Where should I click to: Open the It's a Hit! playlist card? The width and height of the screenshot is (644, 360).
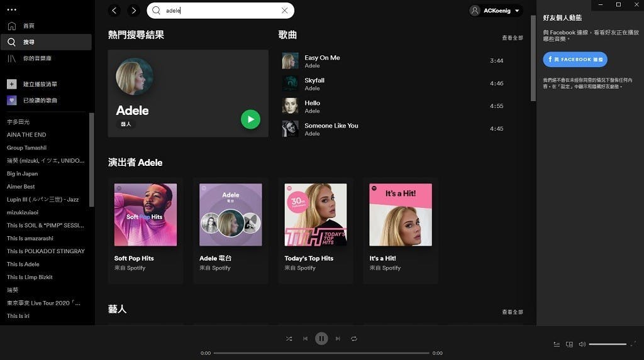(401, 231)
